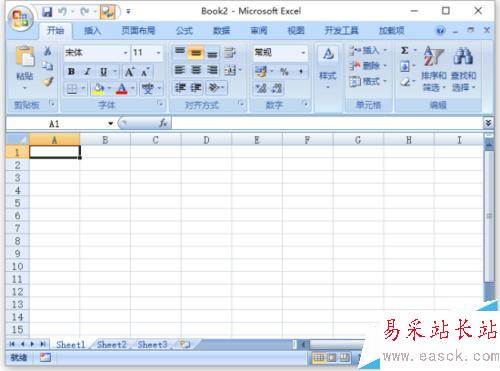Screen dimensions: 500x371
Task: Switch to 开发工具 tab
Action: [x=341, y=31]
